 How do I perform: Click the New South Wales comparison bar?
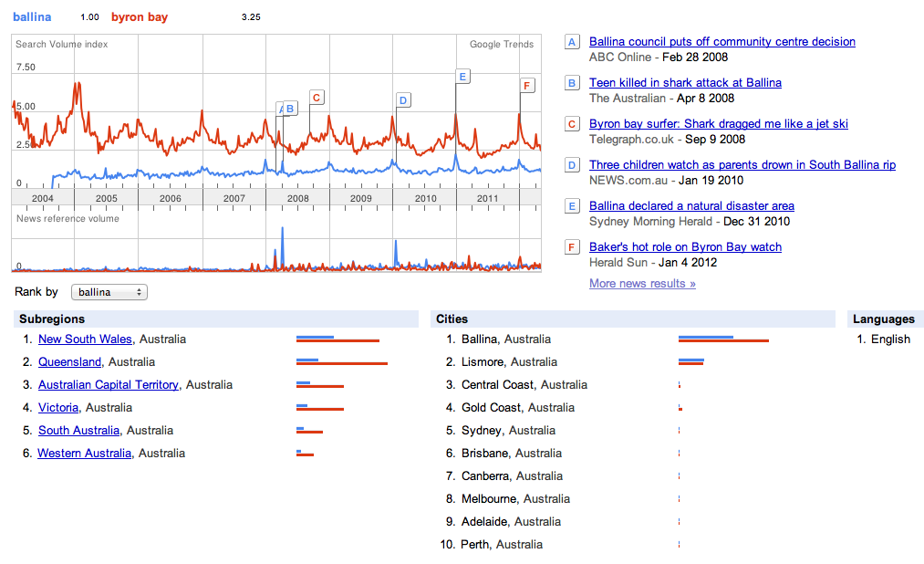coord(337,339)
